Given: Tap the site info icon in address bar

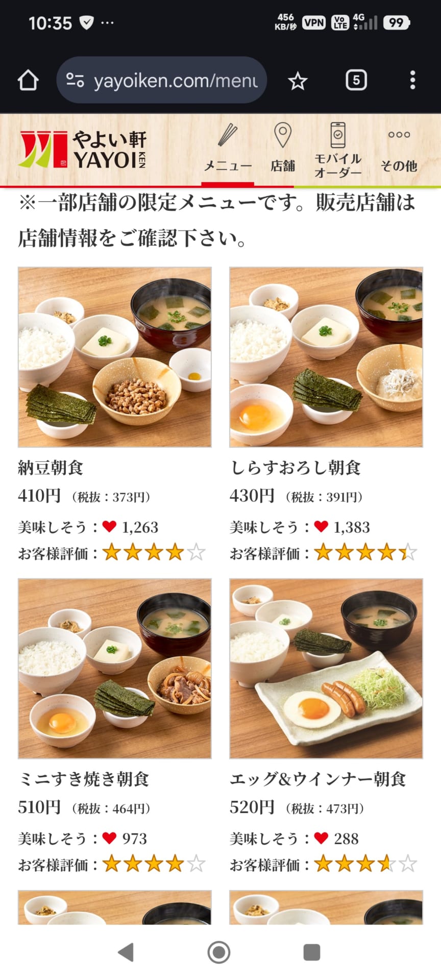Looking at the screenshot, I should 75,80.
